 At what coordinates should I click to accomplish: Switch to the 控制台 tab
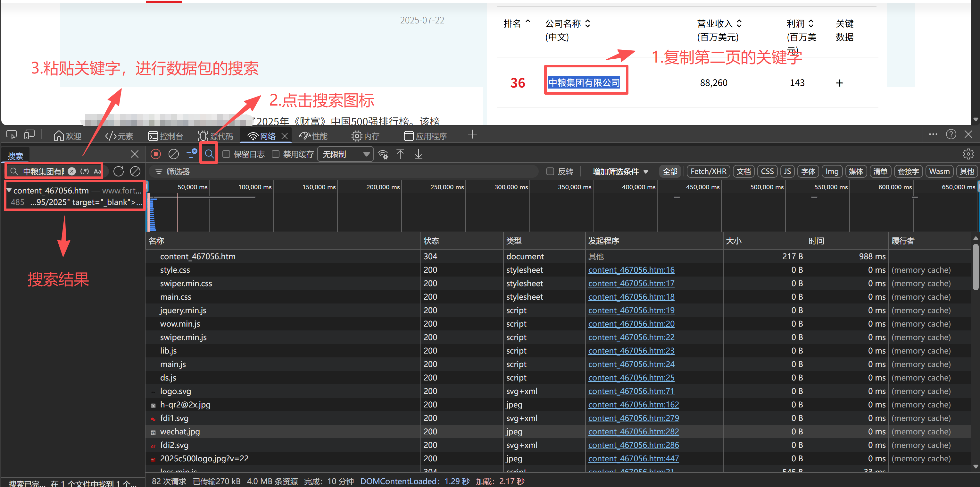click(165, 136)
